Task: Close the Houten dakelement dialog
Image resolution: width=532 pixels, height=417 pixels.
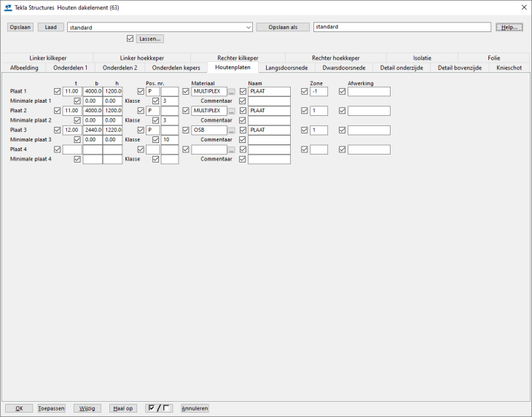Action: coord(523,7)
